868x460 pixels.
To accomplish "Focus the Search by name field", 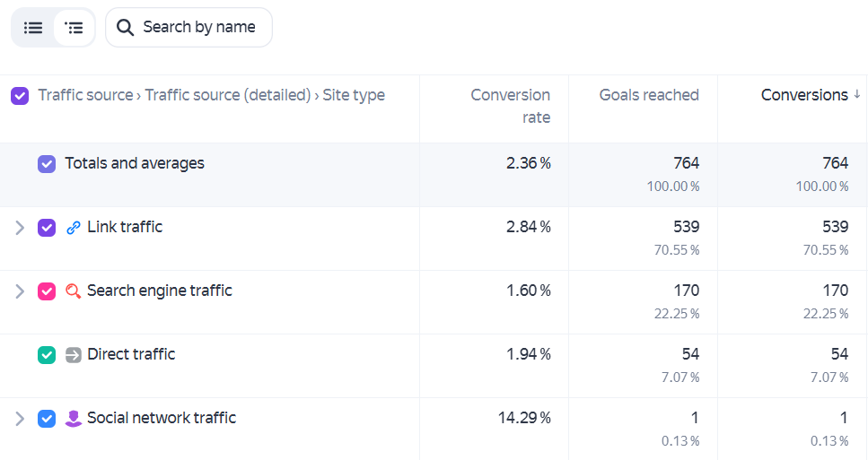I will (x=189, y=28).
